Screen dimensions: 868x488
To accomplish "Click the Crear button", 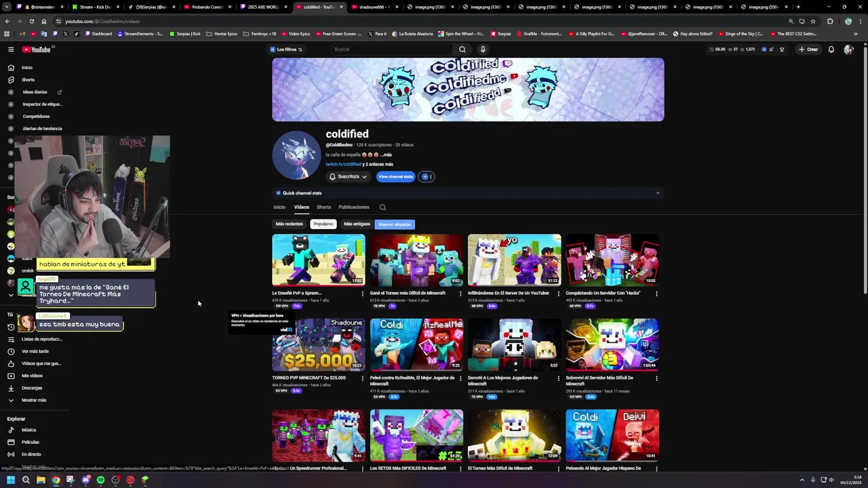I will click(808, 49).
